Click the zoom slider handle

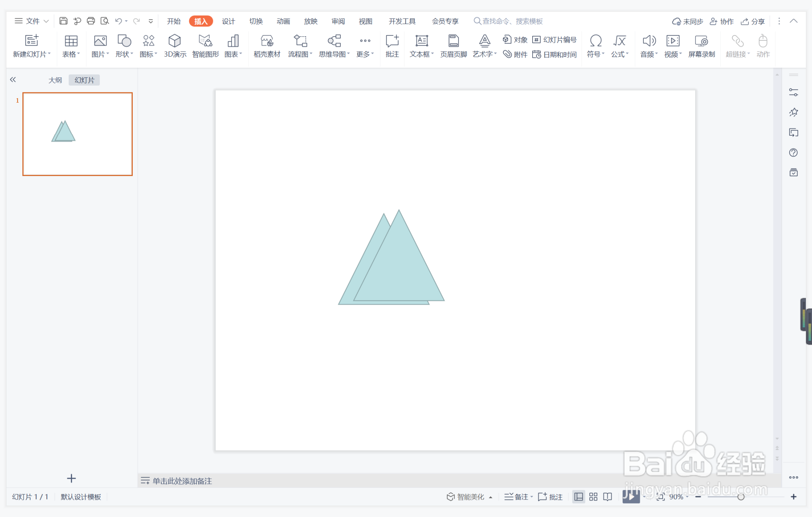741,497
